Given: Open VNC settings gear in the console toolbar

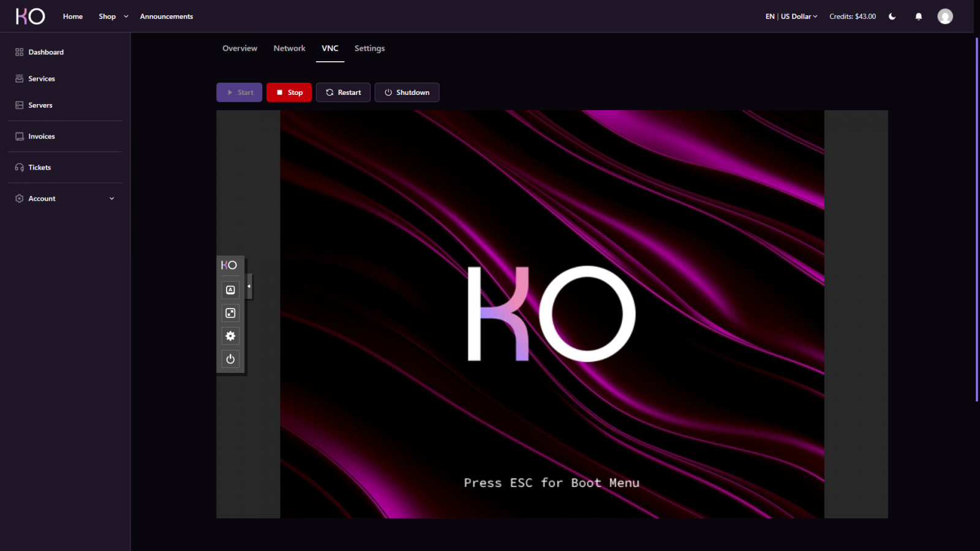Looking at the screenshot, I should point(230,336).
